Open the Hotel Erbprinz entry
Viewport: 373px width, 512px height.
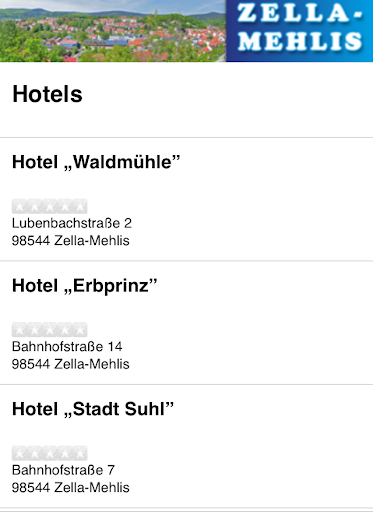[x=186, y=323]
